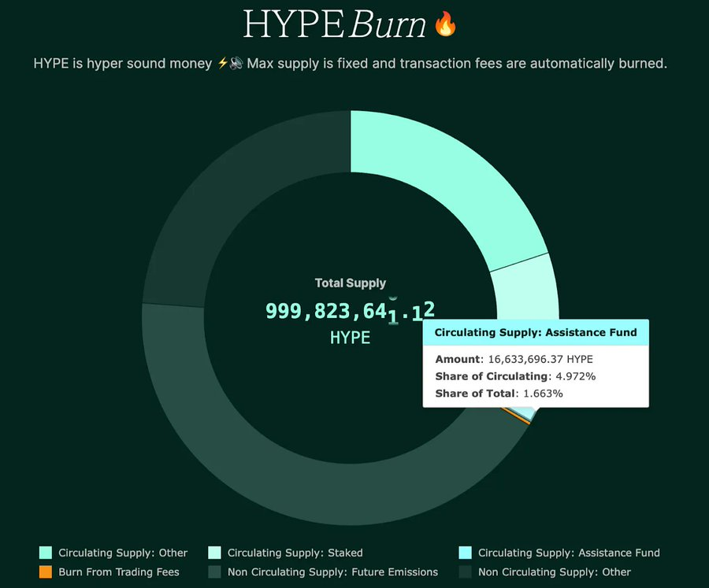This screenshot has width=709, height=588.
Task: Toggle 'Non Circulating Supply: Other' legend label
Action: click(555, 572)
